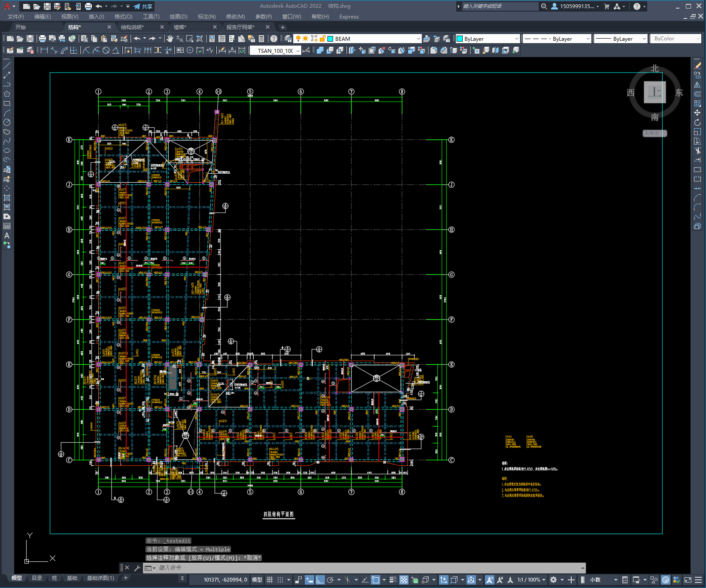Open the Table tool
Viewport: 706px width, 588px height.
(7, 226)
